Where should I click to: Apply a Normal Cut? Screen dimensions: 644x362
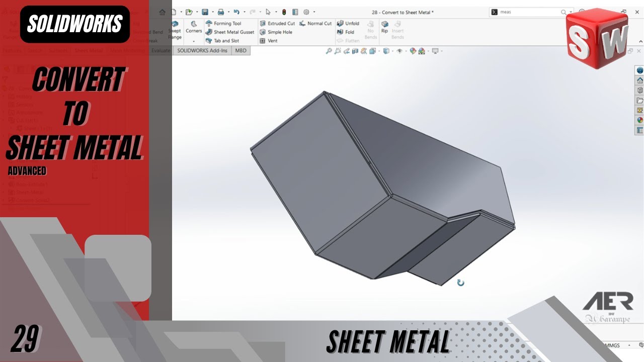(315, 23)
